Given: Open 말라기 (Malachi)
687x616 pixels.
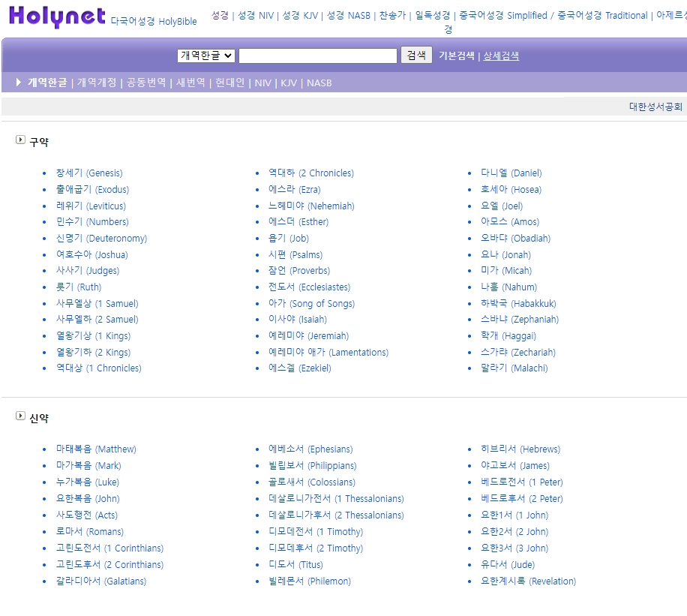Looking at the screenshot, I should [x=514, y=368].
